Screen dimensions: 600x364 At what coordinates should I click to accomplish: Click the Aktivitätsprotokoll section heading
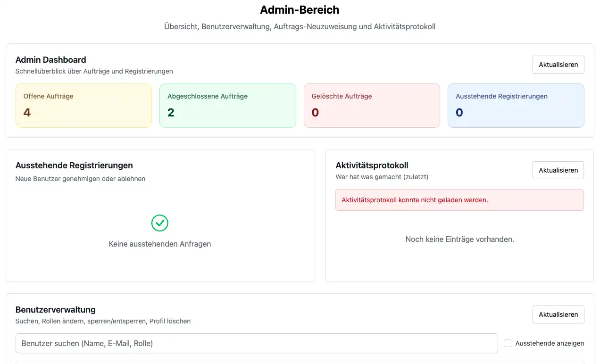pyautogui.click(x=372, y=165)
